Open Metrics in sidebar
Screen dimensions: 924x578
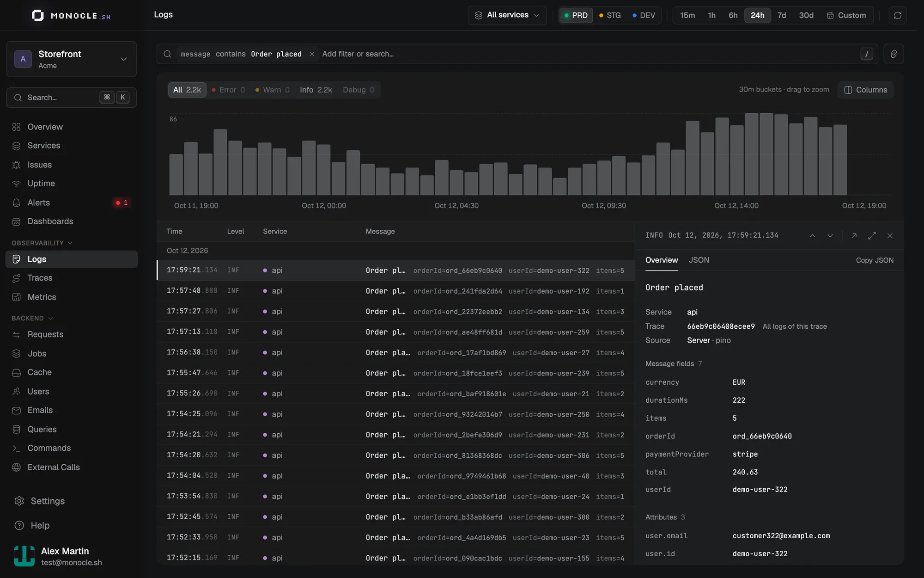point(72,297)
